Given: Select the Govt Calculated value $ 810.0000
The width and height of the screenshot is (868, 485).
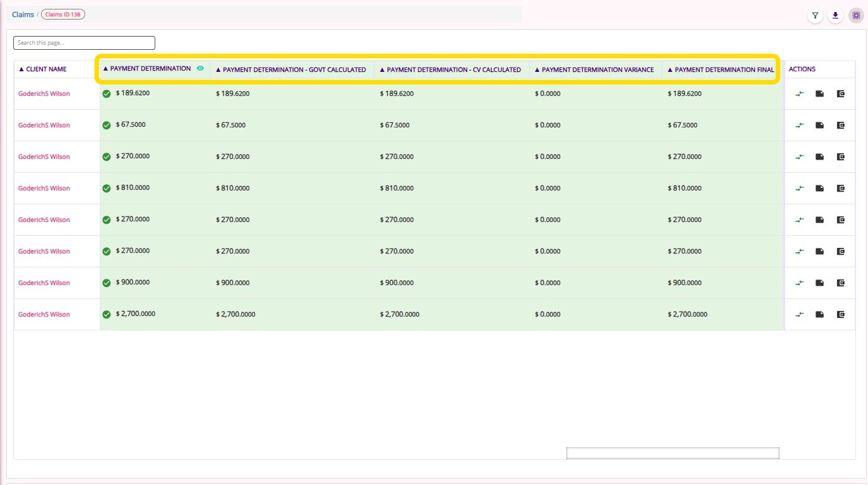Looking at the screenshot, I should (x=232, y=189).
